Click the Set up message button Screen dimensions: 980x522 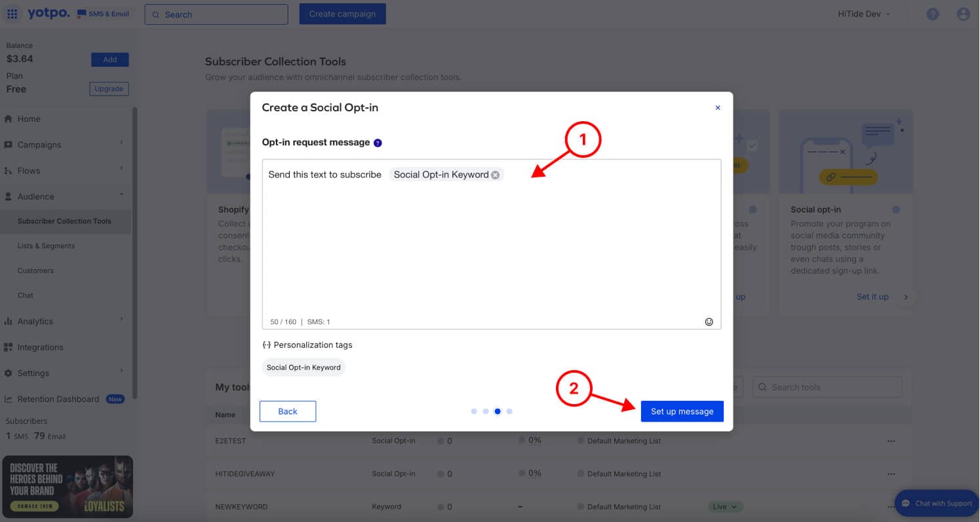click(682, 411)
